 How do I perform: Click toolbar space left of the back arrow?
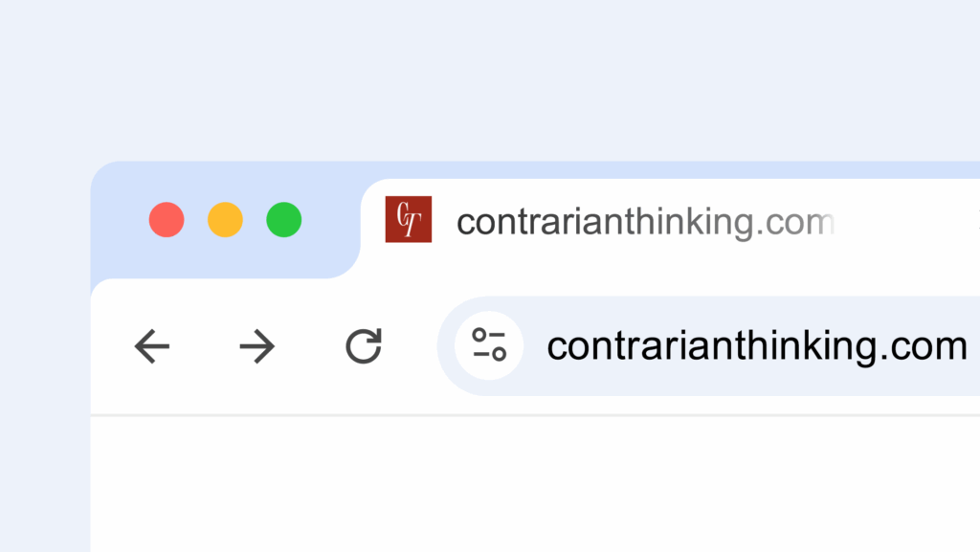pos(110,346)
